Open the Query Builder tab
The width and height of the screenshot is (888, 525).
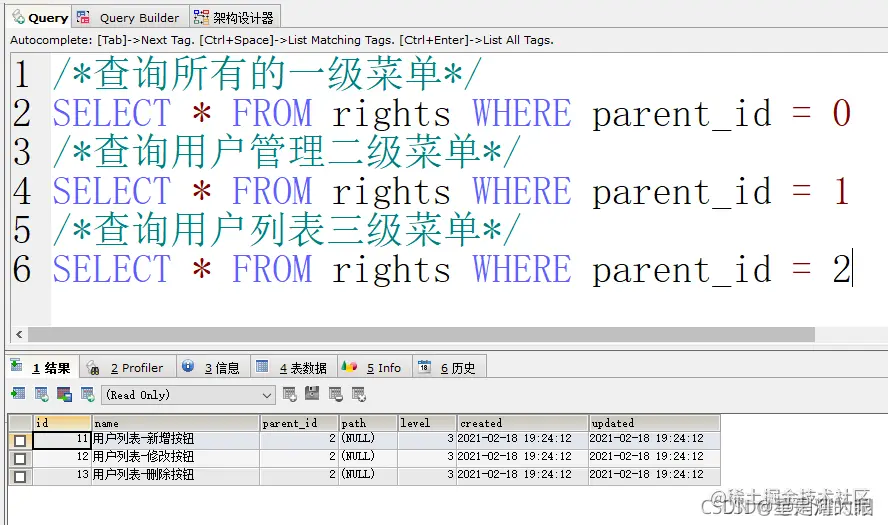pos(130,18)
